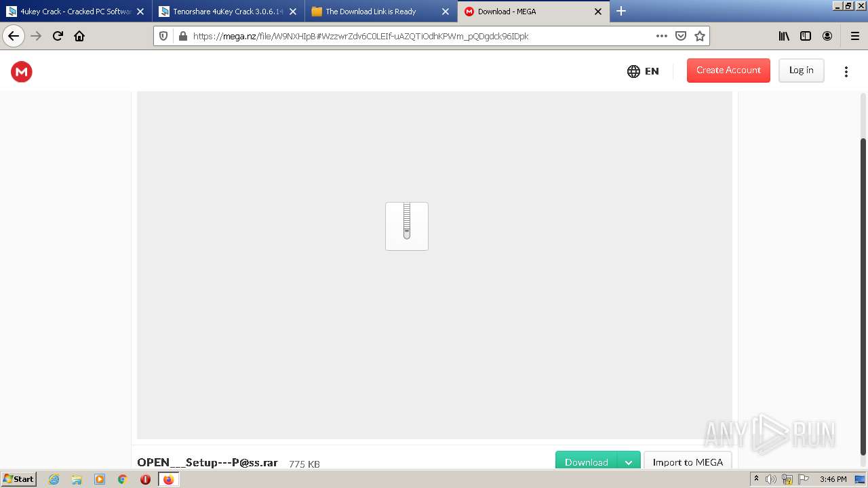Click the mega.nz URL address field

click(420, 36)
